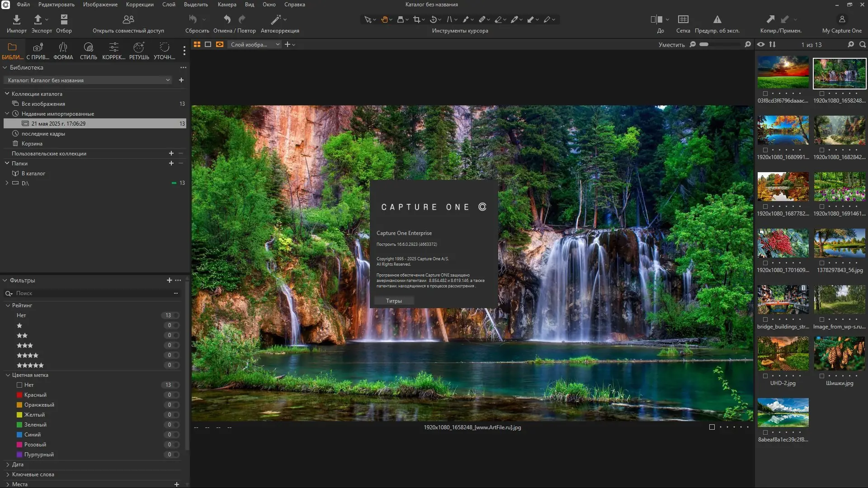Image resolution: width=868 pixels, height=488 pixels.
Task: Open the Catalog selection dropdown
Action: (x=89, y=80)
